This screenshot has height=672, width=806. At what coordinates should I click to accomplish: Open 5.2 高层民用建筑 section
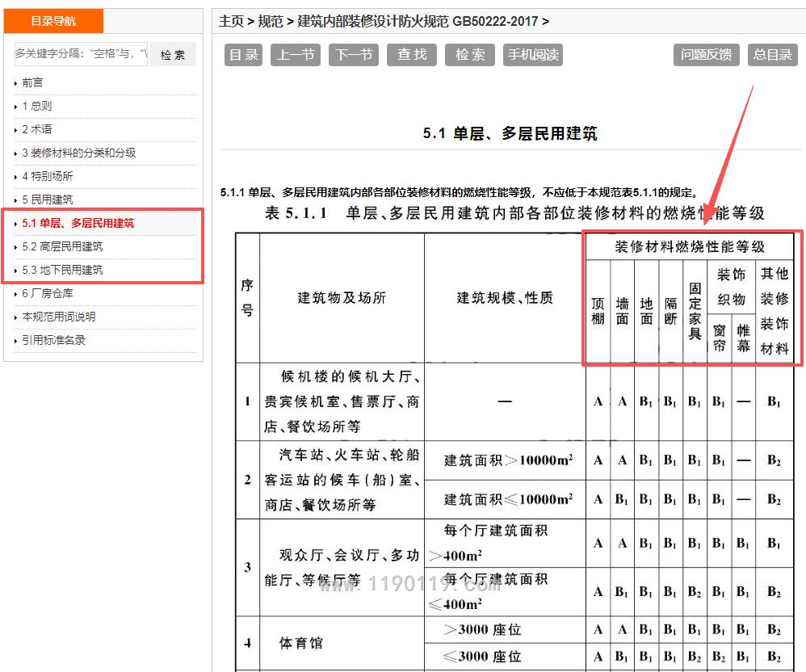(x=62, y=246)
